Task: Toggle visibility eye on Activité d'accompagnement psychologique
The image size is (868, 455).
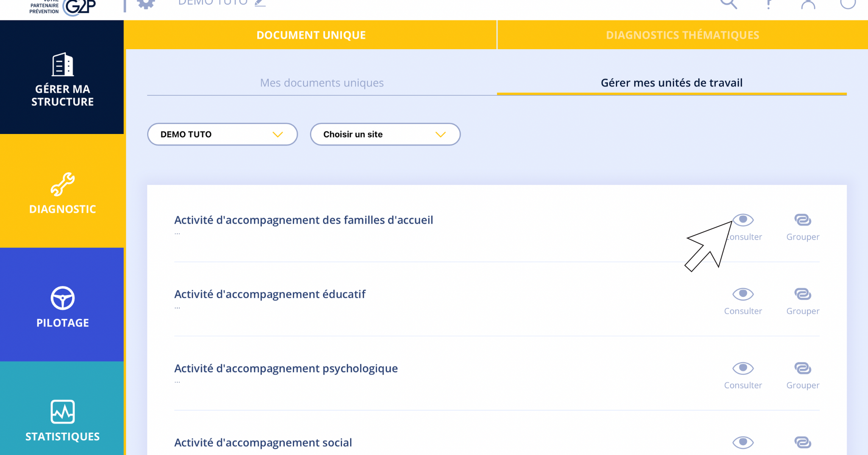Action: click(743, 368)
